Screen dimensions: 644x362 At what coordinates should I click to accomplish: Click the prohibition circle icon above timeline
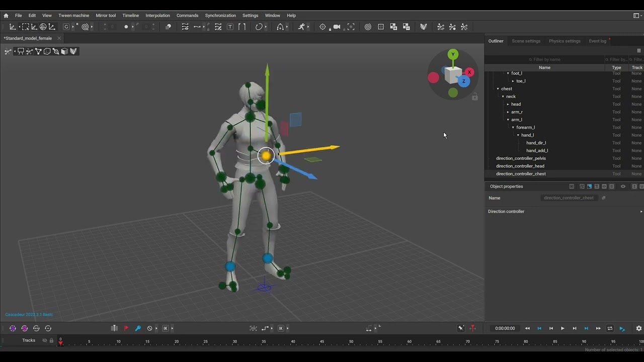click(149, 328)
